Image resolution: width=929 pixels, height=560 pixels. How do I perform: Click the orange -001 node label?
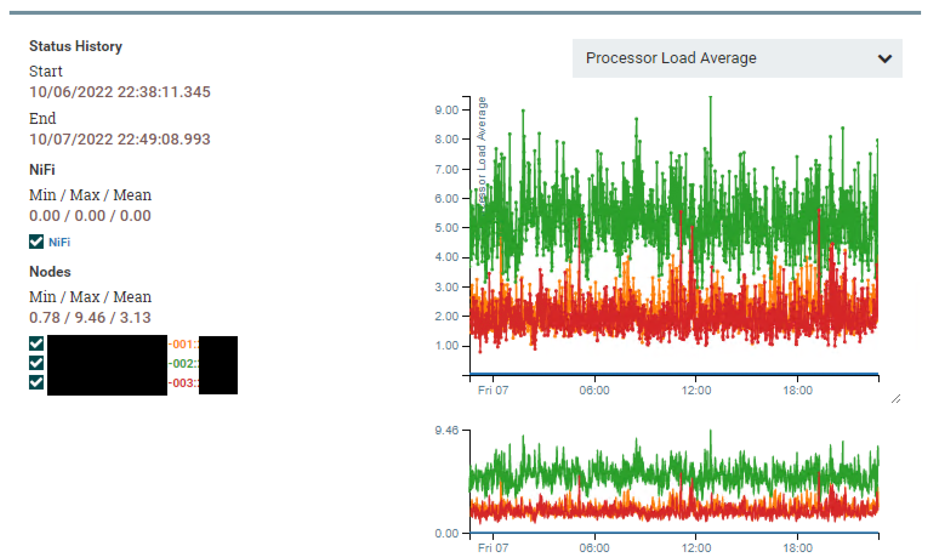[x=183, y=344]
